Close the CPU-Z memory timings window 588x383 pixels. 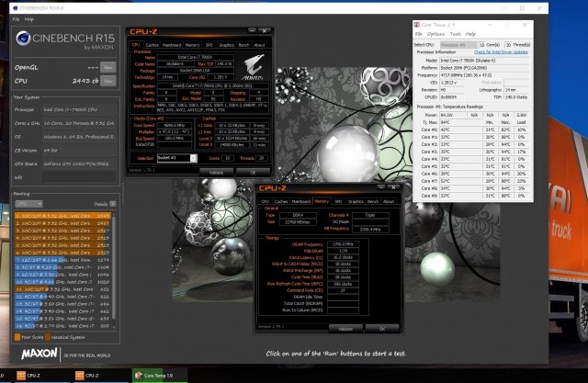pyautogui.click(x=393, y=187)
